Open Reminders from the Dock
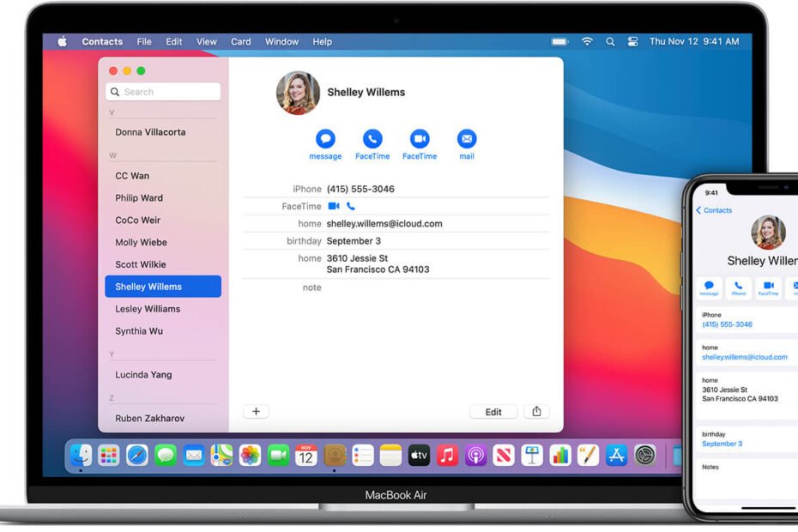Viewport: 798px width, 532px height. pos(363,455)
